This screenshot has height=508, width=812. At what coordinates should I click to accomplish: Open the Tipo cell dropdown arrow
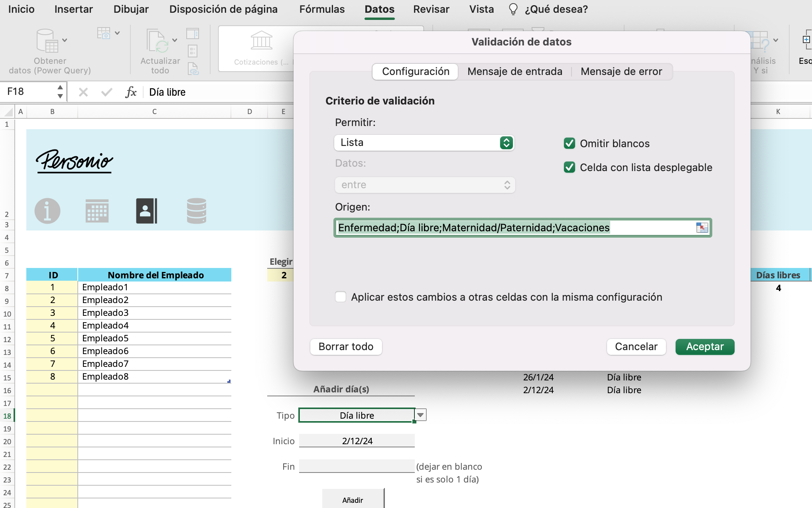(421, 415)
